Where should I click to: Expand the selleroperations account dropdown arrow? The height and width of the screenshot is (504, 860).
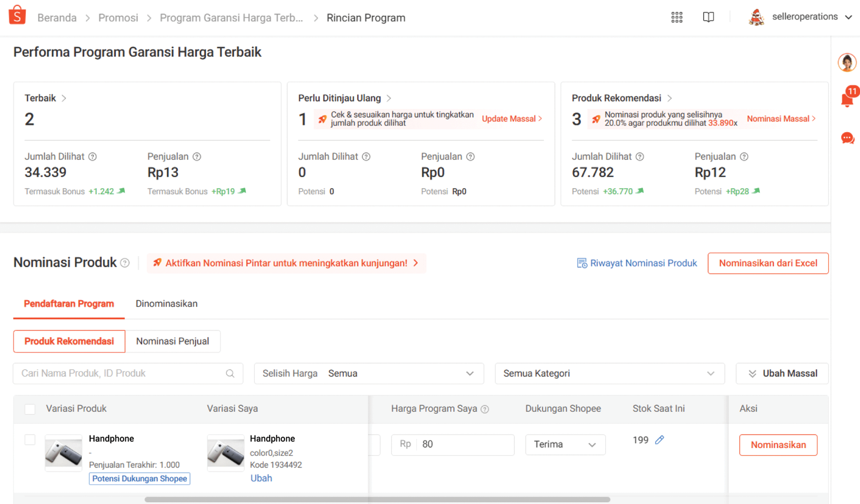coord(849,17)
